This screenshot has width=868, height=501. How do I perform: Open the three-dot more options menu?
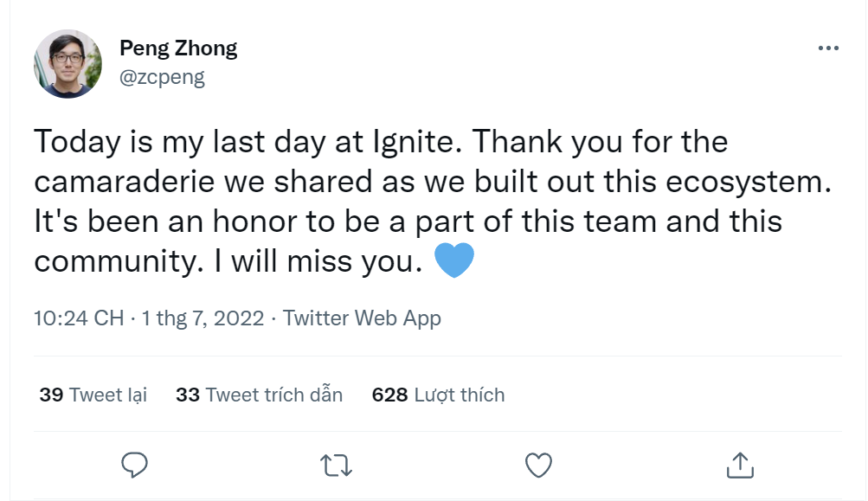(827, 48)
